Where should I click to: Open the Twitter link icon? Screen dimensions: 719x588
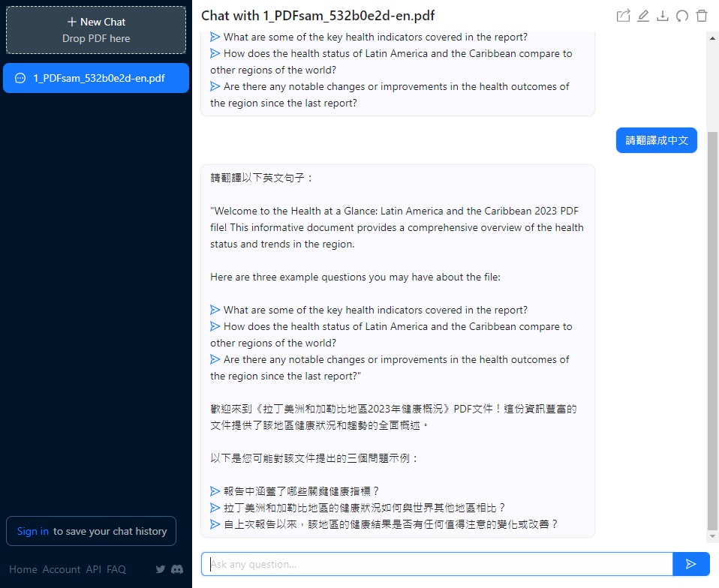pos(161,569)
